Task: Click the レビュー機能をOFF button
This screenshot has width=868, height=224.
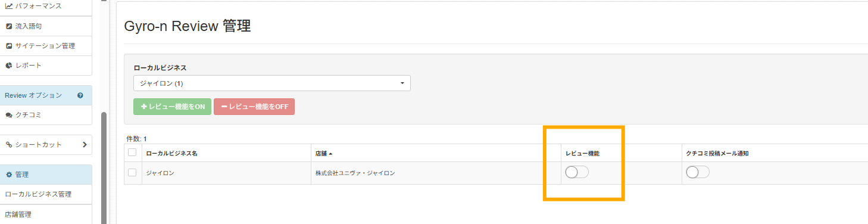Action: (254, 107)
